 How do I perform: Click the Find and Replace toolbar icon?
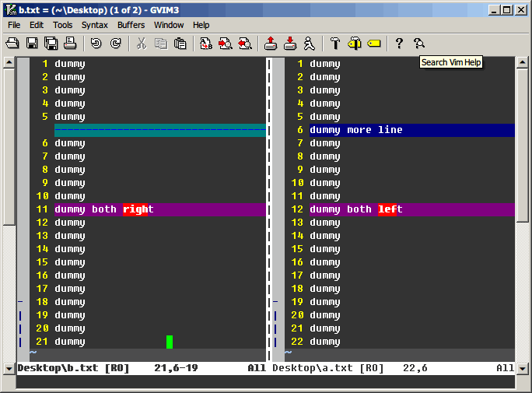click(206, 44)
